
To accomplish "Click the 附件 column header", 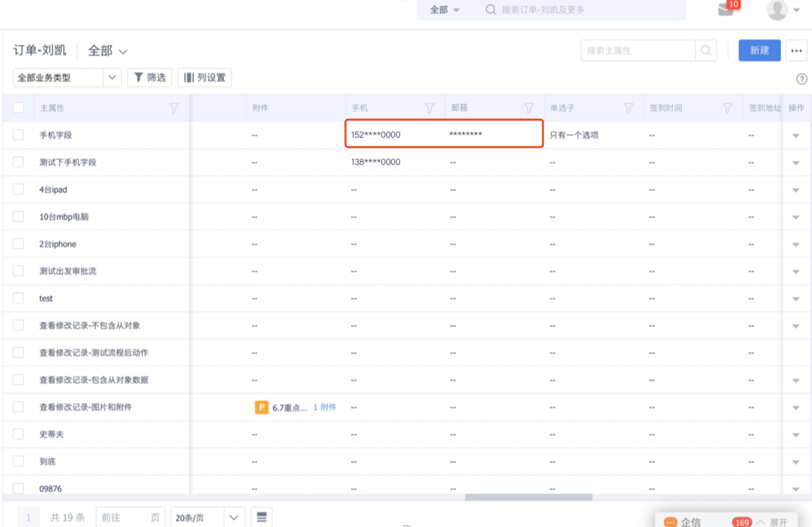I will pyautogui.click(x=260, y=108).
